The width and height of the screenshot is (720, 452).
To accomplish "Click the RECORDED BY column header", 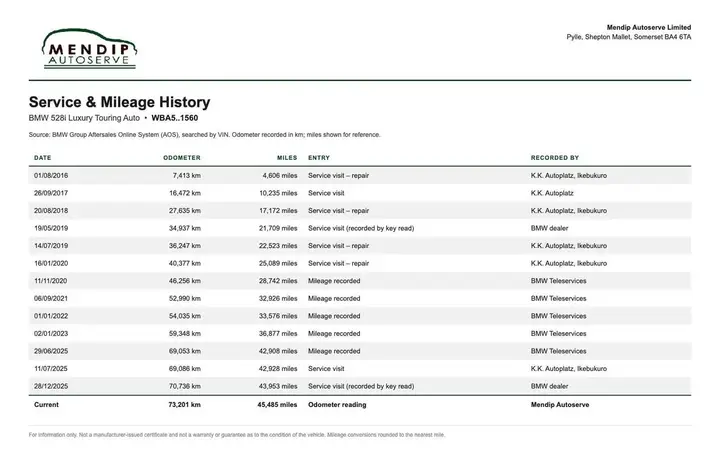I will tap(555, 158).
